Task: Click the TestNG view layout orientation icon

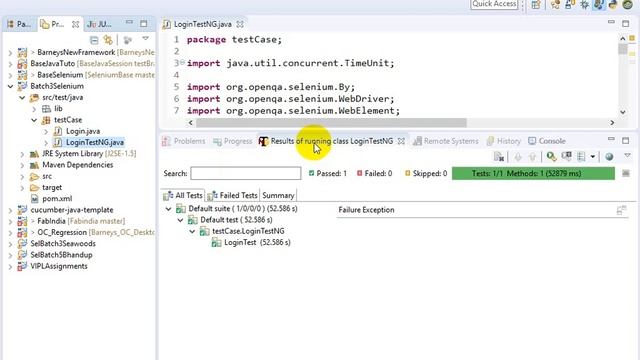Action: click(x=581, y=157)
